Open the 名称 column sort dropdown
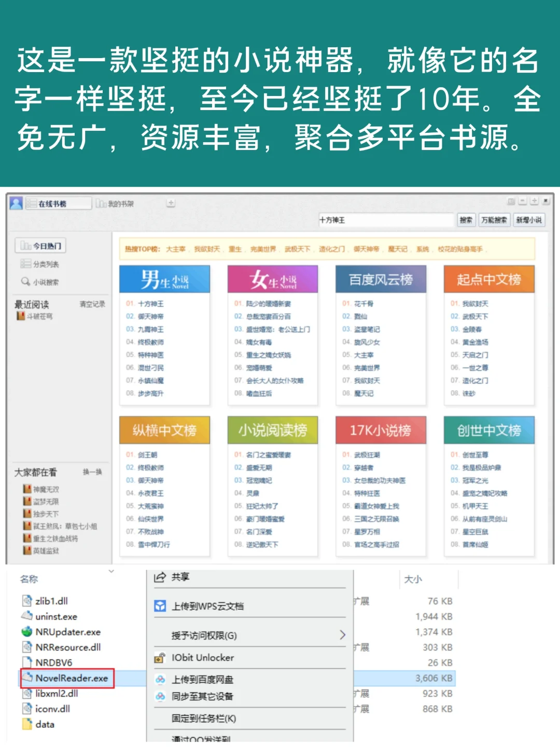The image size is (560, 747). (x=110, y=571)
